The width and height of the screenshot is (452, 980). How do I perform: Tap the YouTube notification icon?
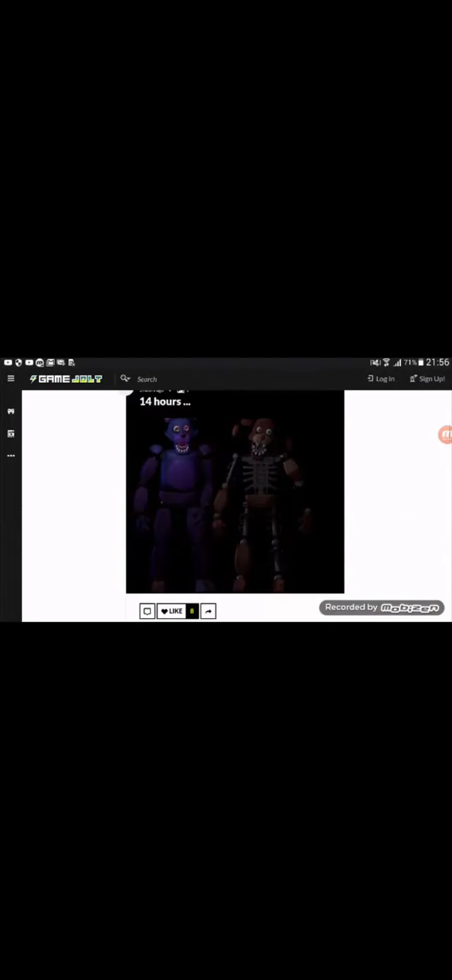[8, 362]
